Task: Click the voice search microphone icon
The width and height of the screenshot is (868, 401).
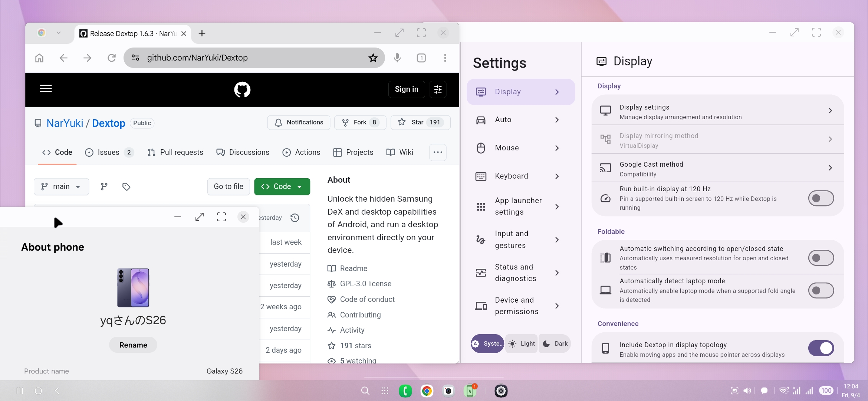Action: 397,58
